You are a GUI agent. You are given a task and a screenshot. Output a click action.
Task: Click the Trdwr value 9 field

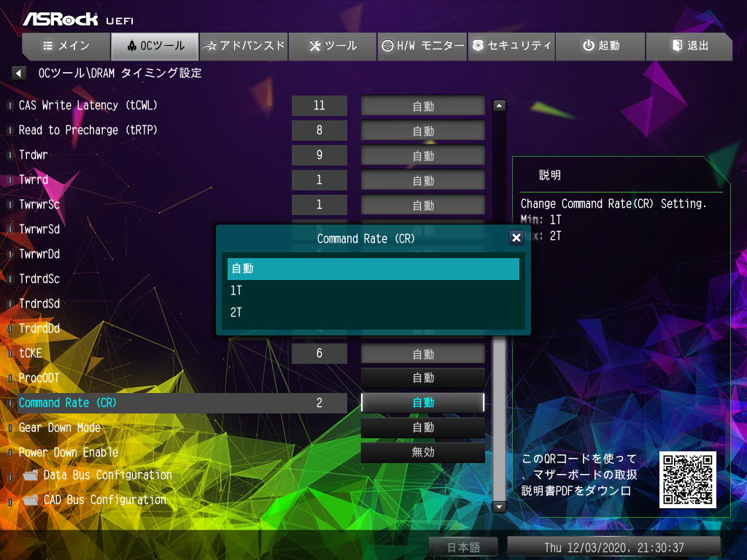[320, 155]
